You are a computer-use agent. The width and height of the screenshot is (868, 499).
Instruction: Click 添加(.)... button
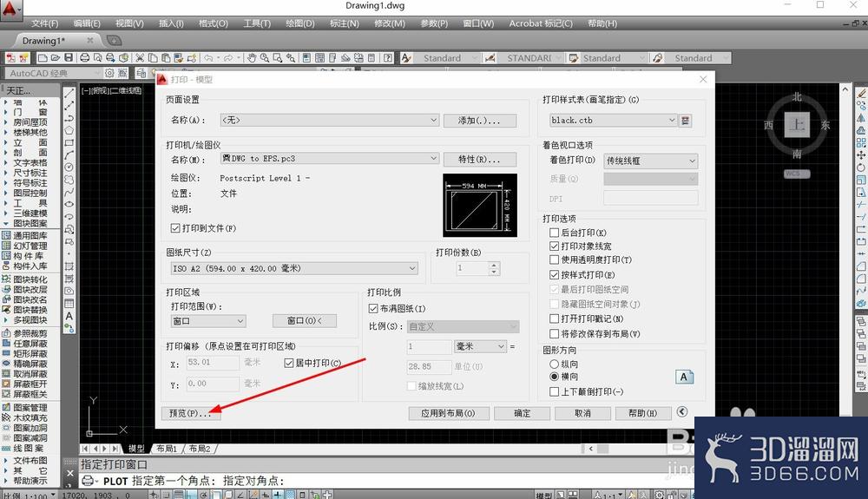(x=480, y=121)
